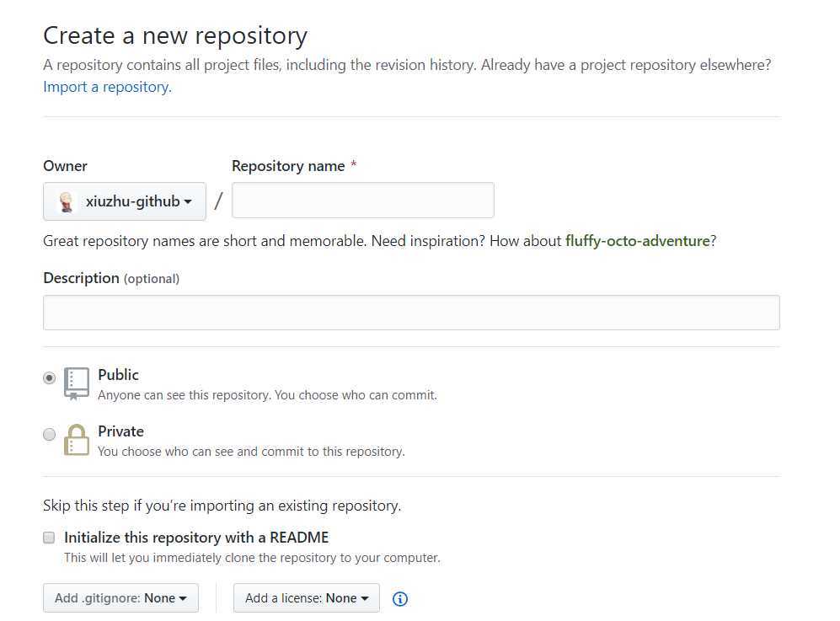Enable Initialize this repository with a README
The height and width of the screenshot is (621, 840).
tap(49, 538)
